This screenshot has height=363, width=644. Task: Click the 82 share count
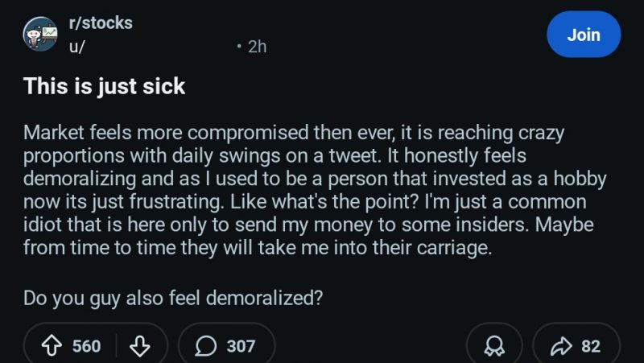click(x=591, y=346)
